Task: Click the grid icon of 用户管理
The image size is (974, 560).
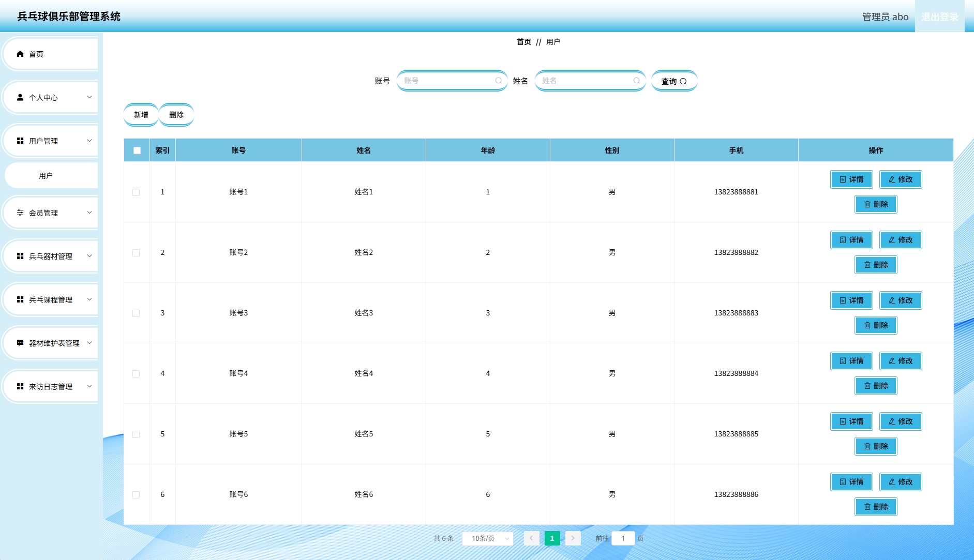Action: pos(20,141)
